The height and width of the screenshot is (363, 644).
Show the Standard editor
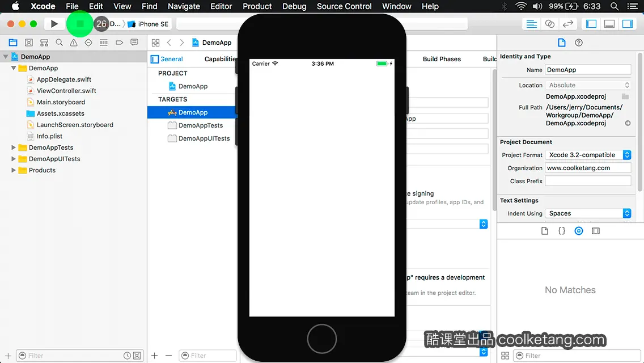tap(531, 24)
